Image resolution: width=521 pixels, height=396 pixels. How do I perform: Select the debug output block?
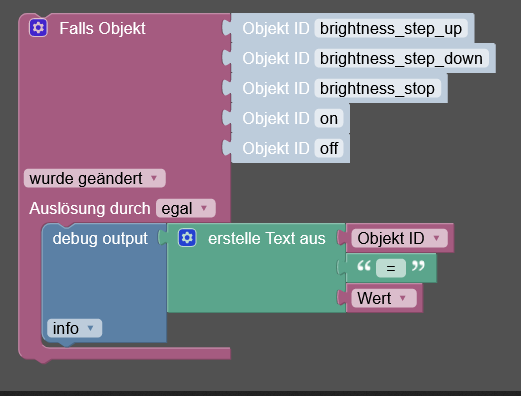pos(100,239)
